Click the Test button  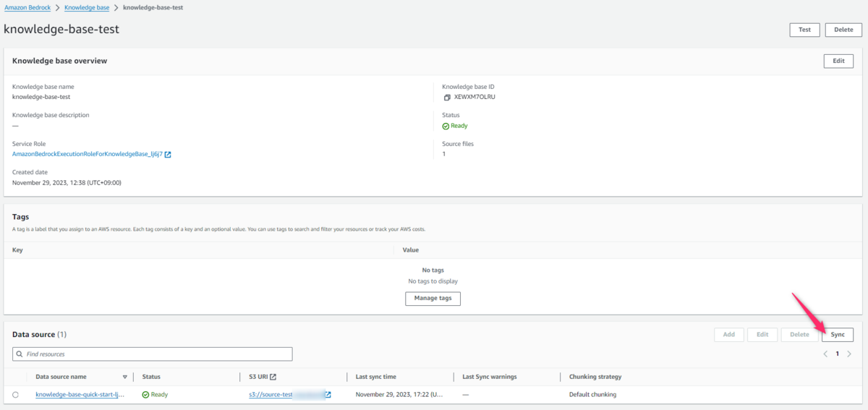pyautogui.click(x=804, y=30)
